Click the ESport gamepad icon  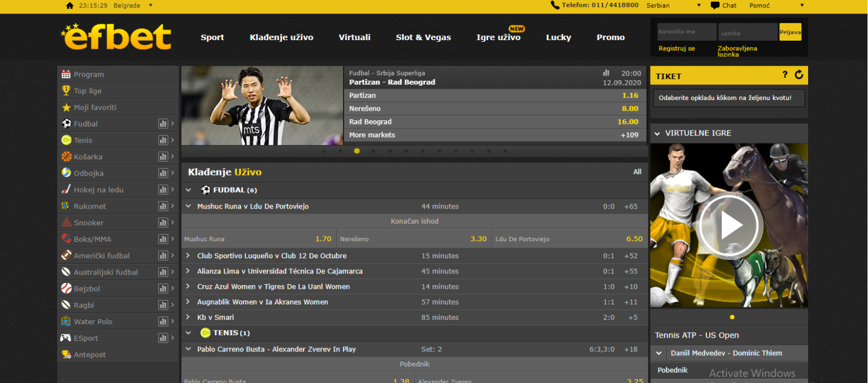coord(66,338)
